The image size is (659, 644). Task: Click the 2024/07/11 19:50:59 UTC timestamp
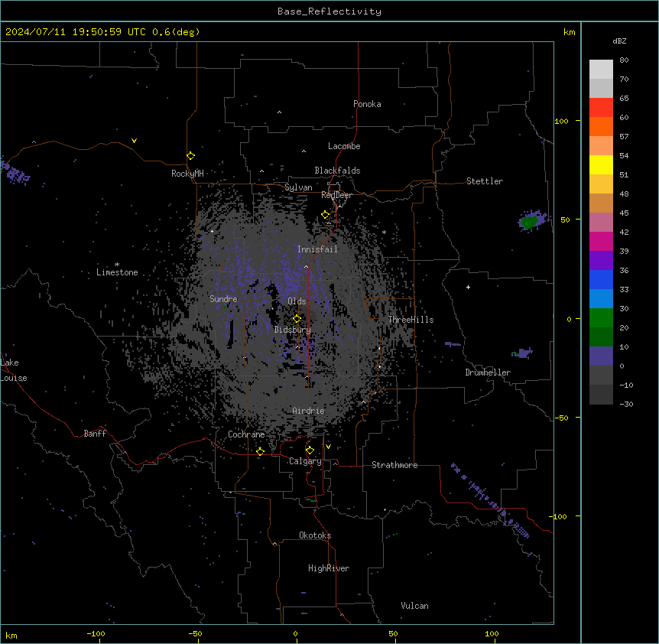[76, 32]
